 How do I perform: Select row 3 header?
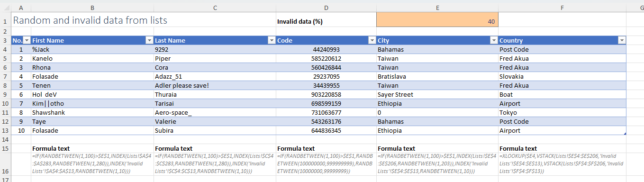click(5, 41)
